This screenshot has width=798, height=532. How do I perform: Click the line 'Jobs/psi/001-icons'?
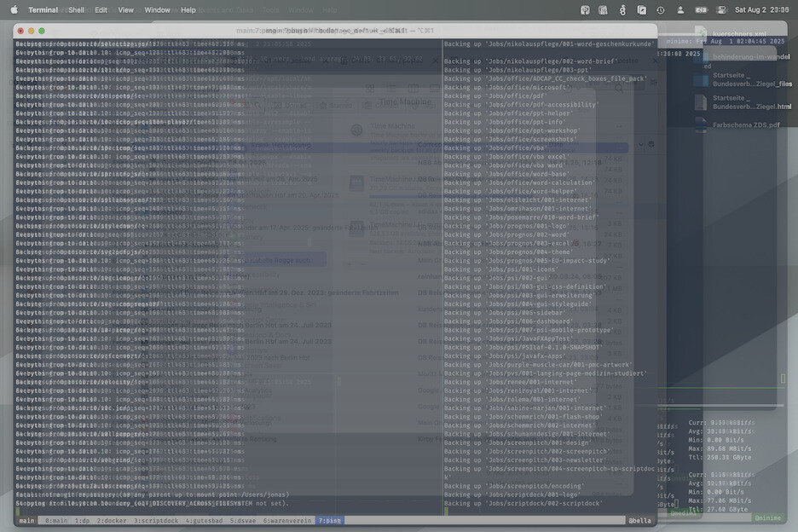pos(503,269)
